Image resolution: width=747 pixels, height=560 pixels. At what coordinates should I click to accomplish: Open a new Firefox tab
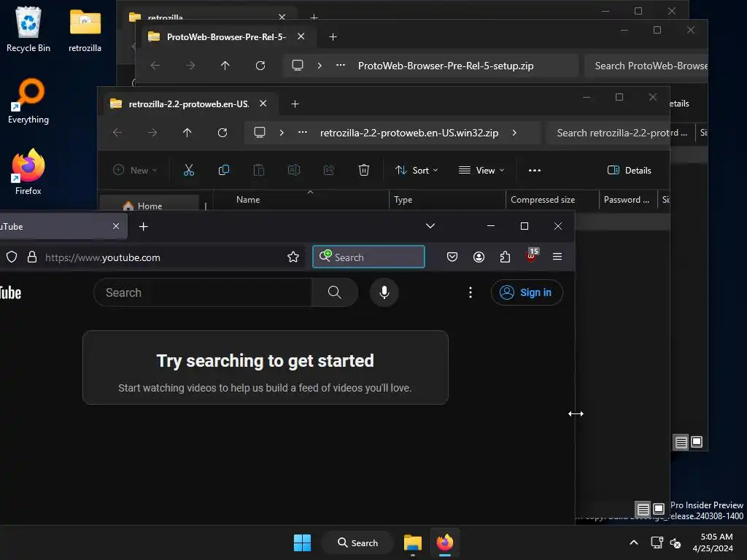[x=143, y=227]
